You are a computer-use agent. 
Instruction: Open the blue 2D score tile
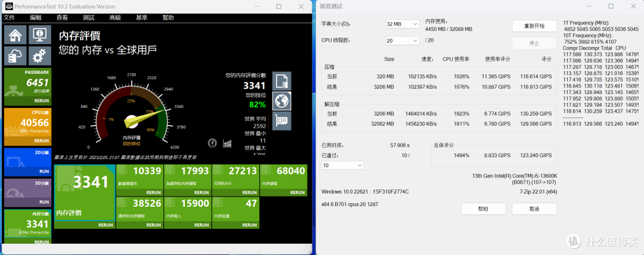click(27, 161)
